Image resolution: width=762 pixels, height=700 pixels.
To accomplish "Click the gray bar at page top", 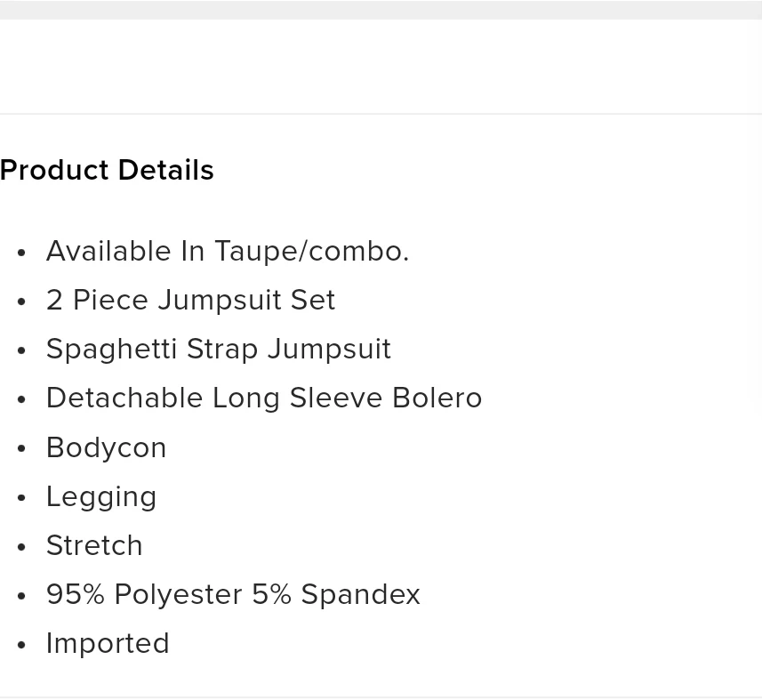I will pyautogui.click(x=381, y=10).
